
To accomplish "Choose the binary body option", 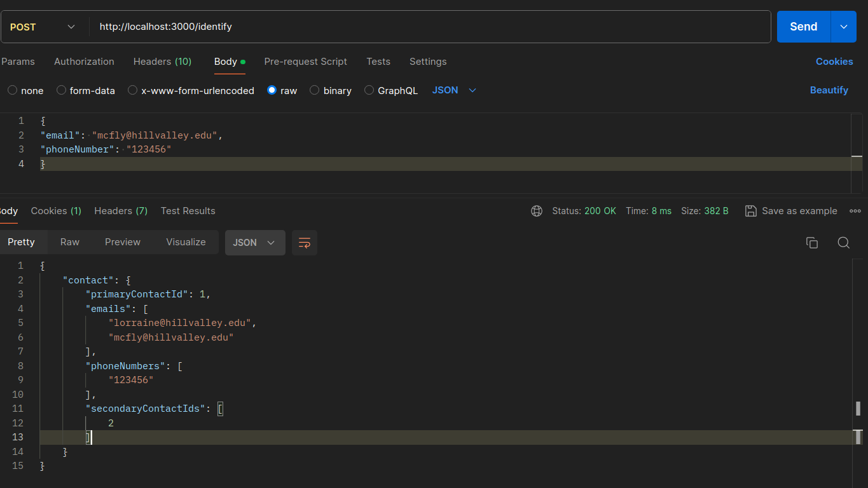I will pos(315,90).
